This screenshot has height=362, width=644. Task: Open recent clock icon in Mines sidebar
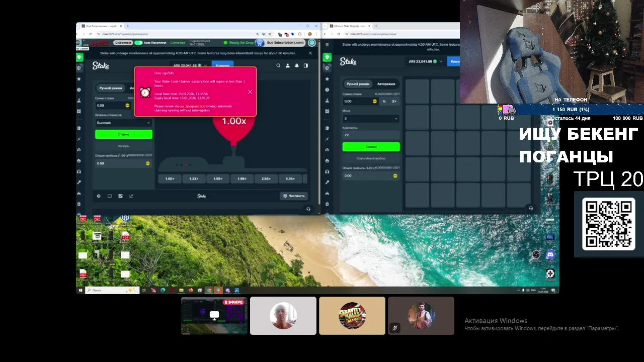coord(327,89)
